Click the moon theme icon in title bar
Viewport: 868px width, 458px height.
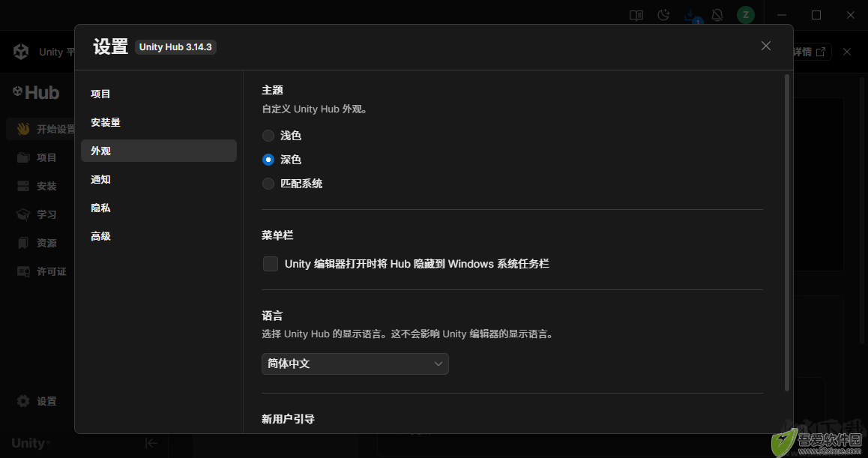[663, 16]
